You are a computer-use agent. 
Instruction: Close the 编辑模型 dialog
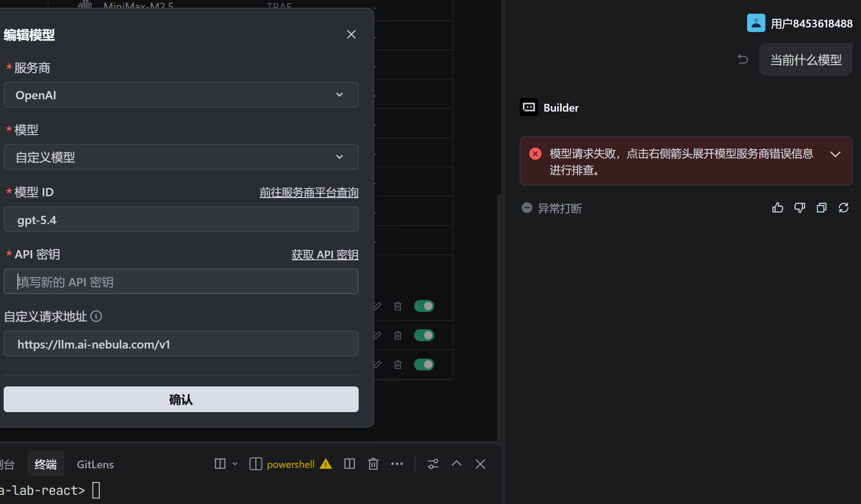click(x=351, y=34)
